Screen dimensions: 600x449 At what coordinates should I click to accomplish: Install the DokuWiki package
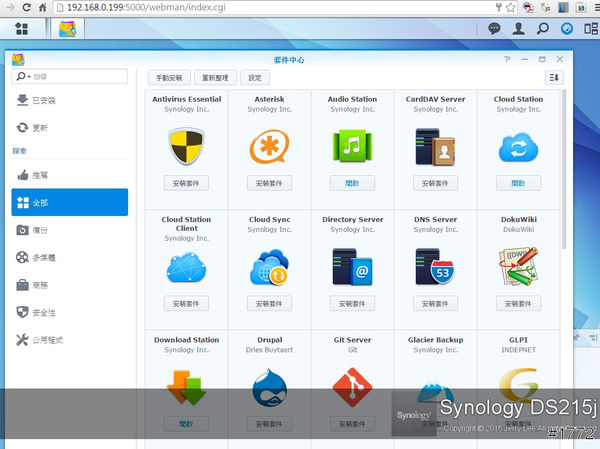point(518,304)
